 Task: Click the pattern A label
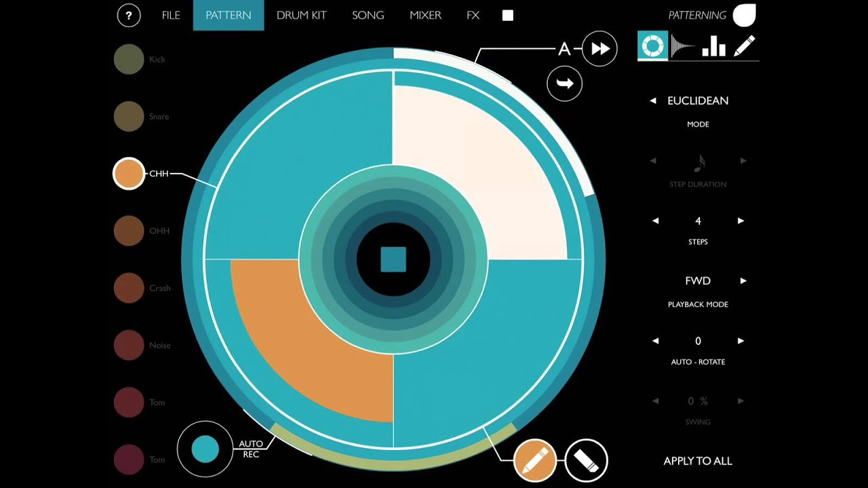pyautogui.click(x=564, y=49)
